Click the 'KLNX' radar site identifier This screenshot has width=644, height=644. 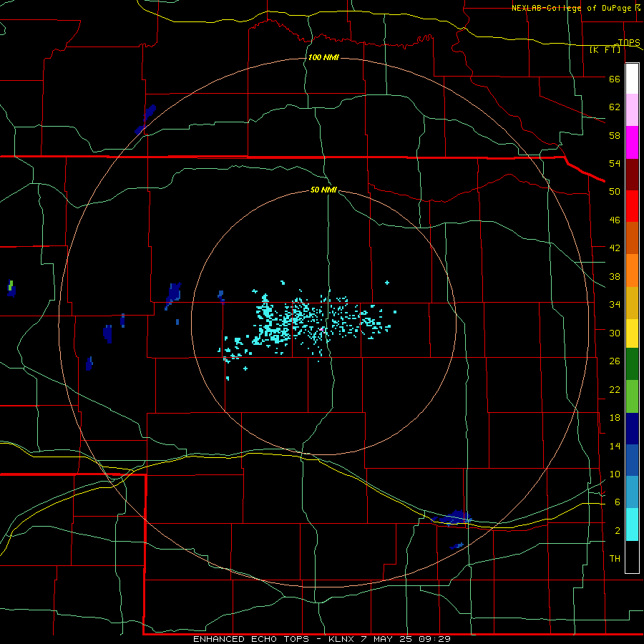(340, 639)
